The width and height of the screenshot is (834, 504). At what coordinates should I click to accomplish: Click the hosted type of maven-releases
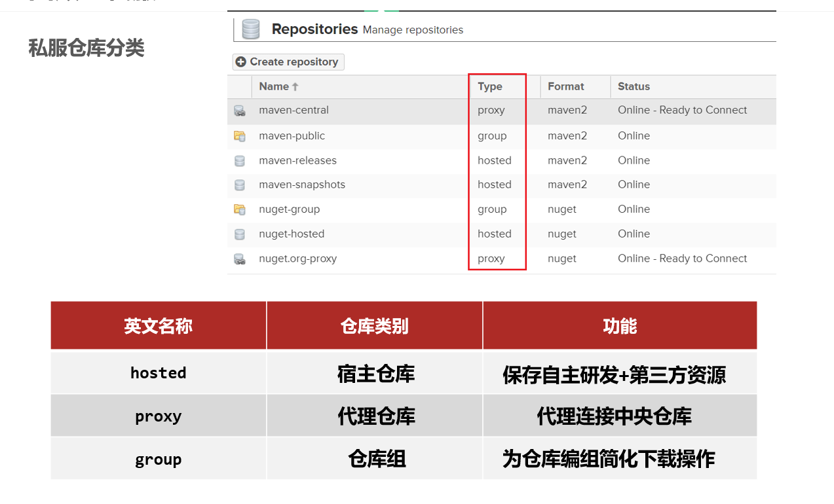coord(495,160)
